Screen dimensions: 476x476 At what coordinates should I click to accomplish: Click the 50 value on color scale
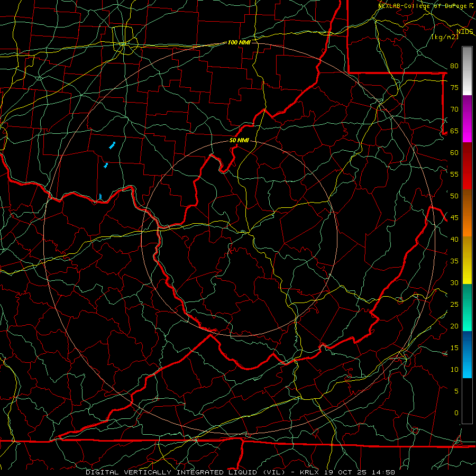pyautogui.click(x=454, y=196)
